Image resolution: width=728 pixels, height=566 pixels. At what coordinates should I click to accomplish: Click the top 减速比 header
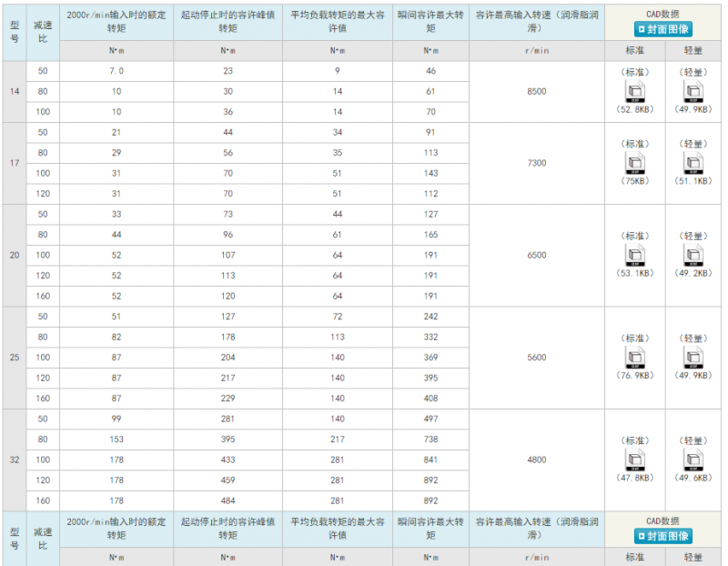tap(43, 32)
